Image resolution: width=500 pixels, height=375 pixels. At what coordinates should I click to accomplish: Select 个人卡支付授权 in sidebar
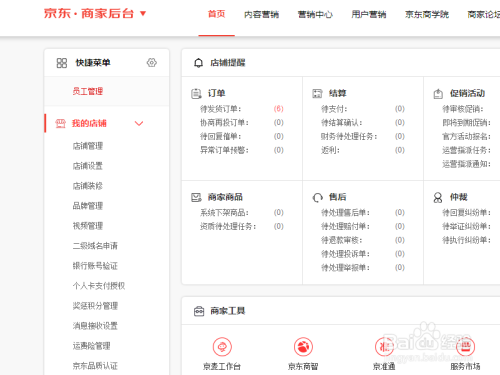point(99,286)
